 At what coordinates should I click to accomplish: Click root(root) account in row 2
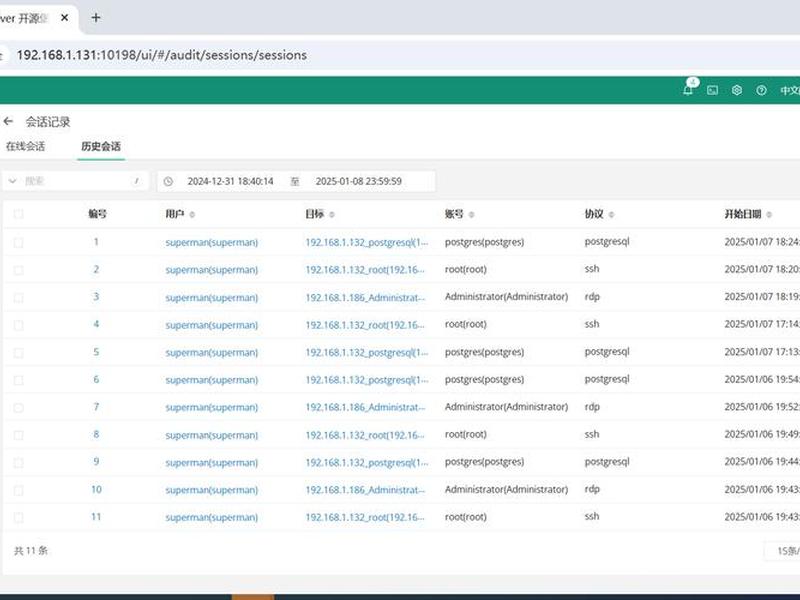click(466, 269)
